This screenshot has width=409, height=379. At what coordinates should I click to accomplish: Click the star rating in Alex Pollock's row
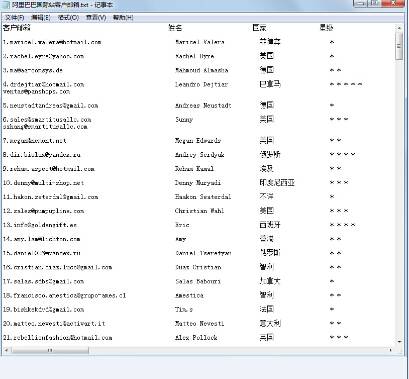[x=339, y=337]
